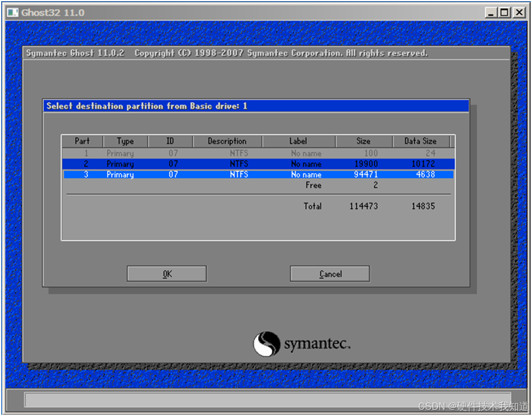Click the Select destination partition dialog title
This screenshot has height=416, width=532.
[256, 106]
